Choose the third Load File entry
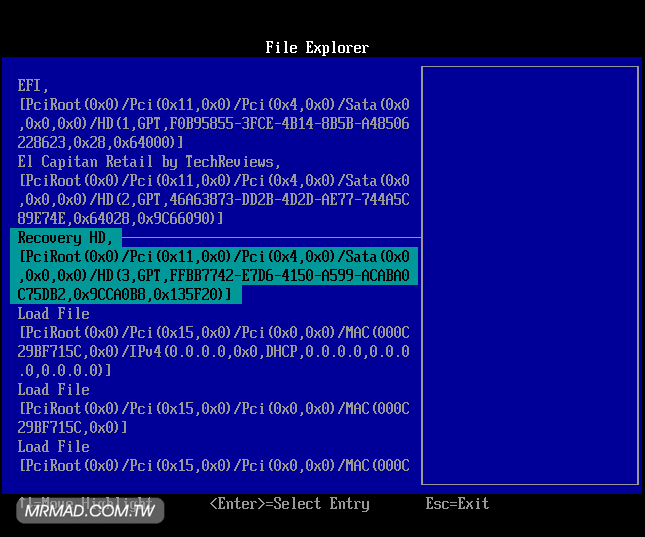 click(x=53, y=447)
